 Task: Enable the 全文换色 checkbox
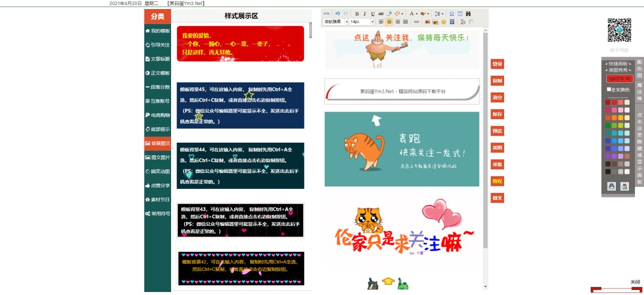[609, 89]
